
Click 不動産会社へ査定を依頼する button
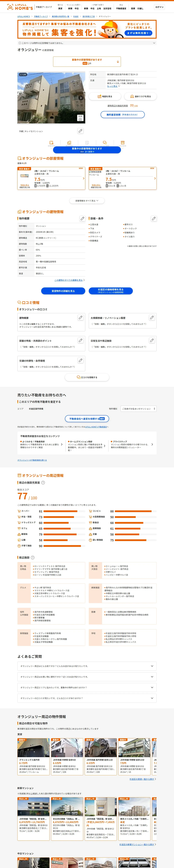point(87,419)
